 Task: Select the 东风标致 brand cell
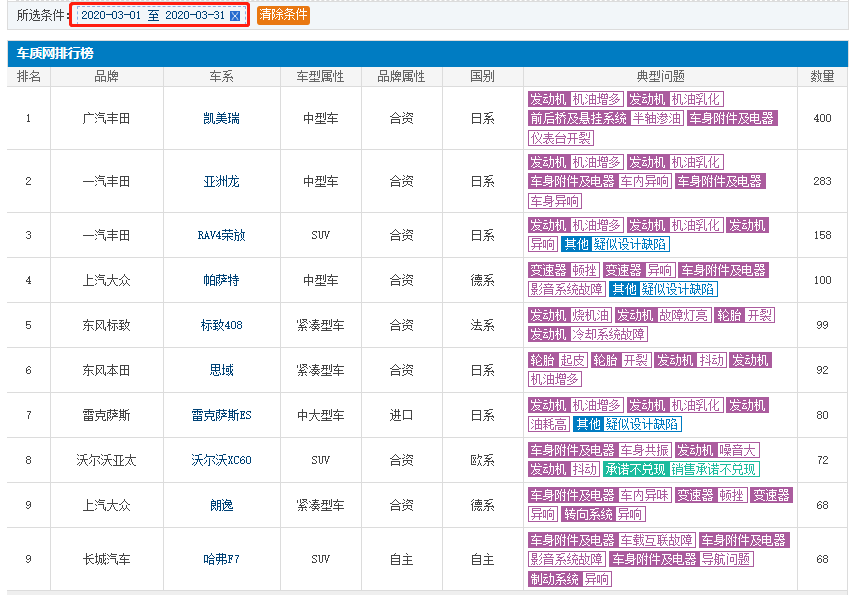[107, 325]
